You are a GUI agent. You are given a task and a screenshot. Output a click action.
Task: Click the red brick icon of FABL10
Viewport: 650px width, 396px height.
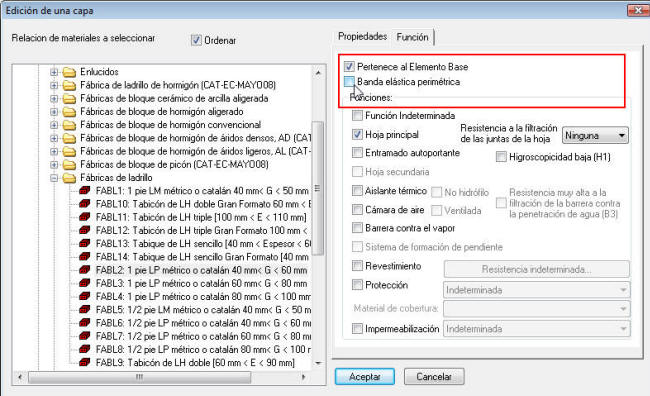[85, 204]
